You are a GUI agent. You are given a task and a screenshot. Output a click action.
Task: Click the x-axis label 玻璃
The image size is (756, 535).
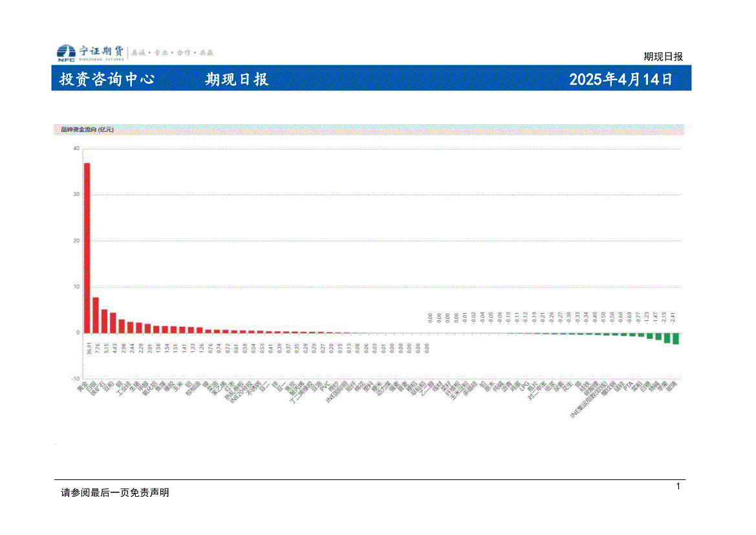[672, 386]
